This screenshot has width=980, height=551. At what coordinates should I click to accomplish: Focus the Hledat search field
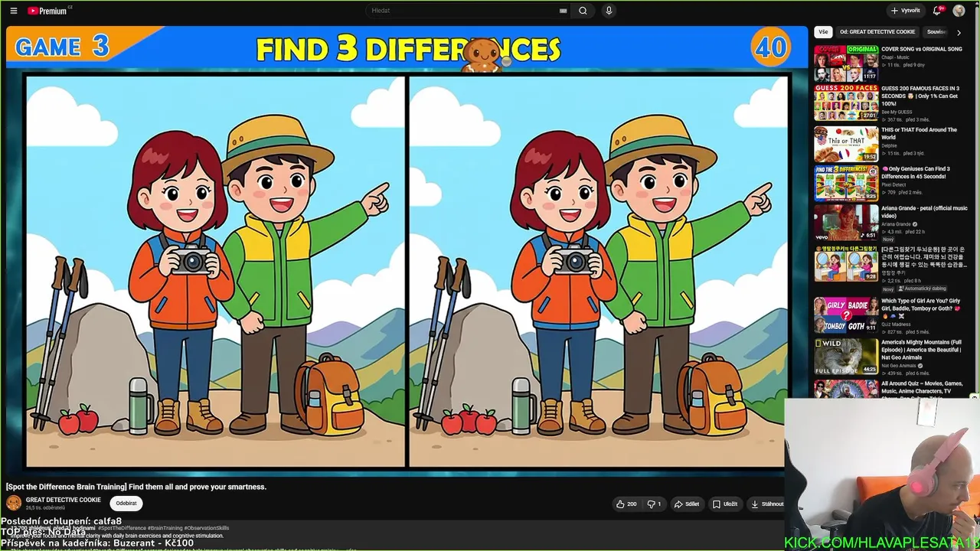pos(464,11)
